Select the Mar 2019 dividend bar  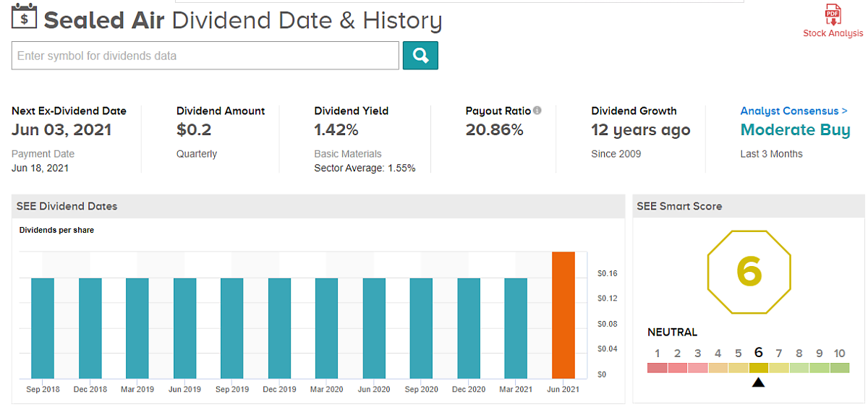point(137,328)
